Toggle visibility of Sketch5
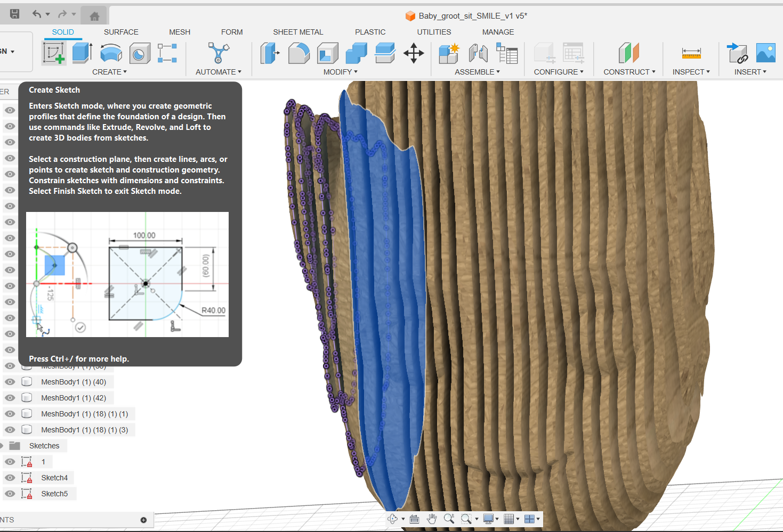783x532 pixels. tap(10, 494)
